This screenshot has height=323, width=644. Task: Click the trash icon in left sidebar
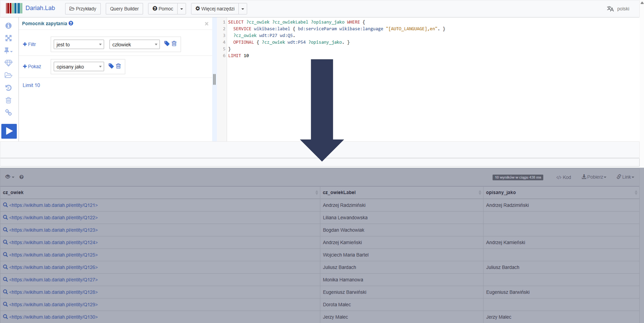[x=8, y=100]
